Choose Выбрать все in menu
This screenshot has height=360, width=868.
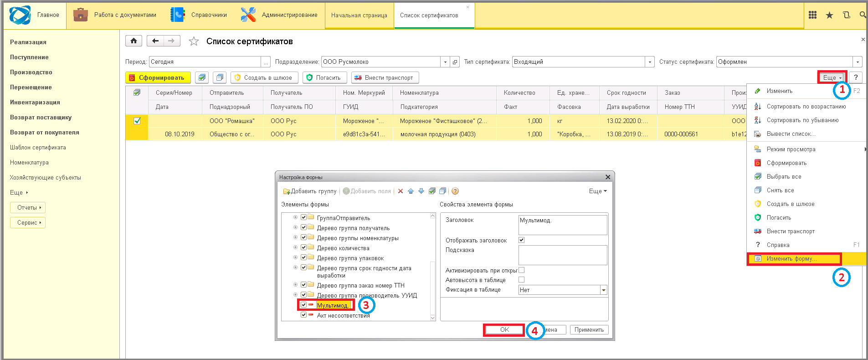806,176
